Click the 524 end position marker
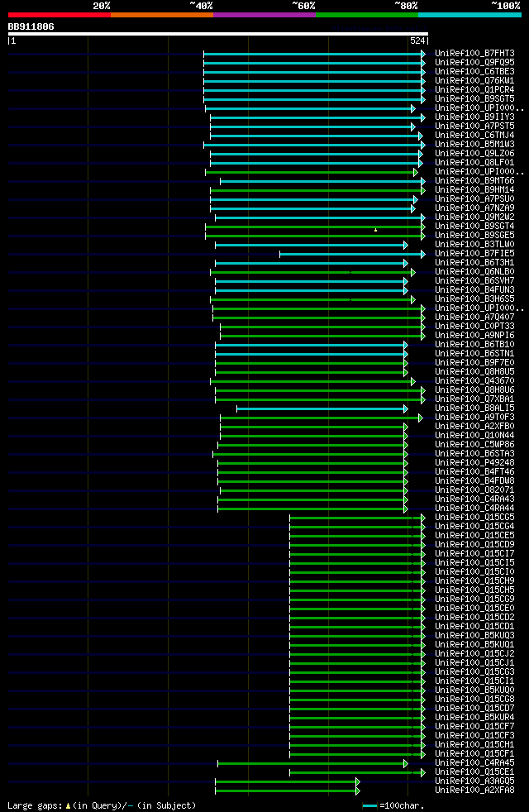The image size is (529, 812). [417, 41]
